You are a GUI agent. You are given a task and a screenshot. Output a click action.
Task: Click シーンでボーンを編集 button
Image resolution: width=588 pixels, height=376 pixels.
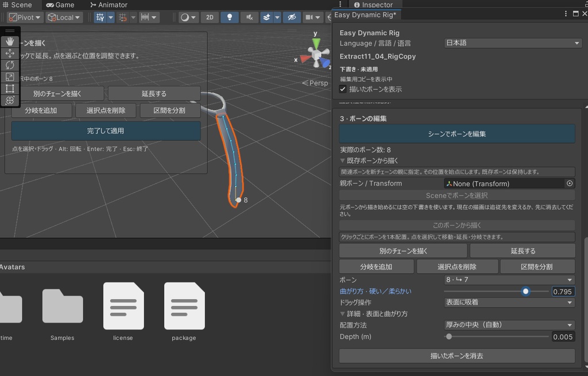(x=457, y=134)
